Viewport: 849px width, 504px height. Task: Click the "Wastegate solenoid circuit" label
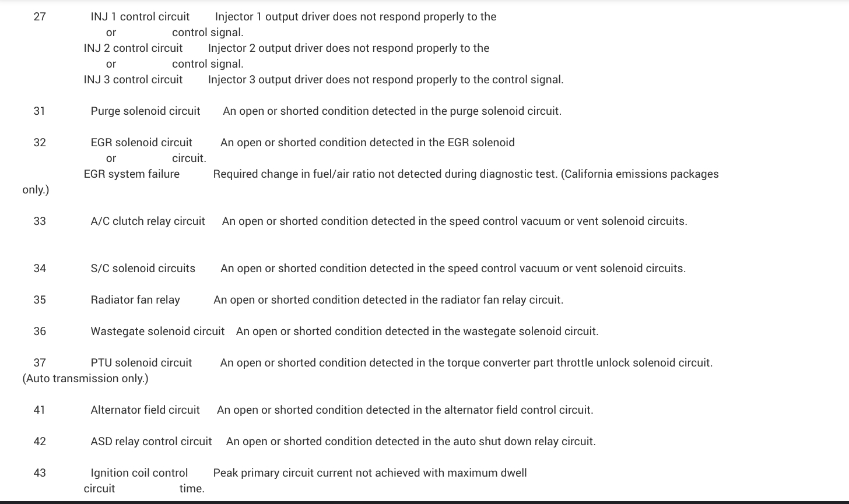click(157, 332)
